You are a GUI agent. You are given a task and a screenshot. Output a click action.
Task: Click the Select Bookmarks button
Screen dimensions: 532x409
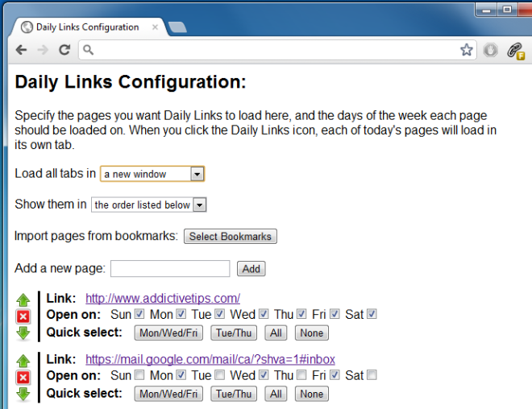231,236
